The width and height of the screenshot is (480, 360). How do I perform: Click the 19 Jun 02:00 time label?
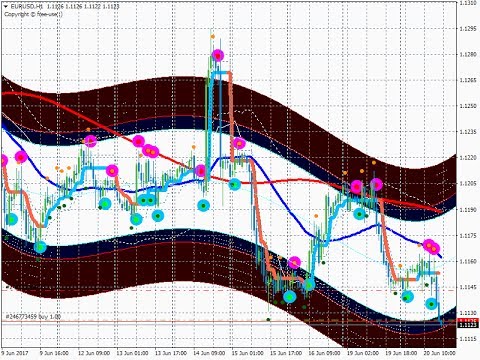tap(363, 353)
